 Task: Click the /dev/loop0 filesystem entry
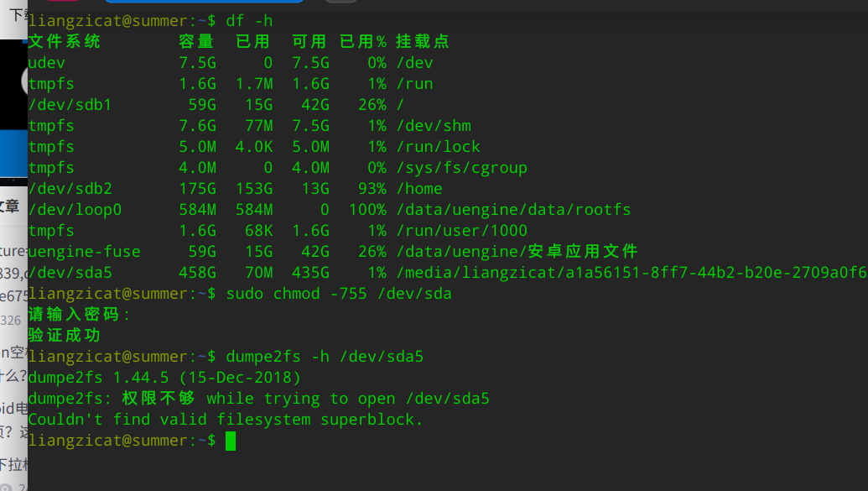(75, 210)
